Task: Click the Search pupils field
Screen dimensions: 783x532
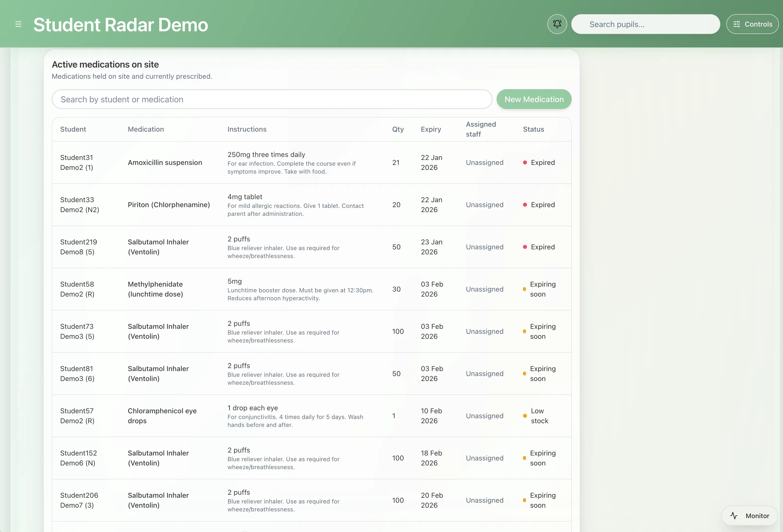Action: [x=645, y=24]
